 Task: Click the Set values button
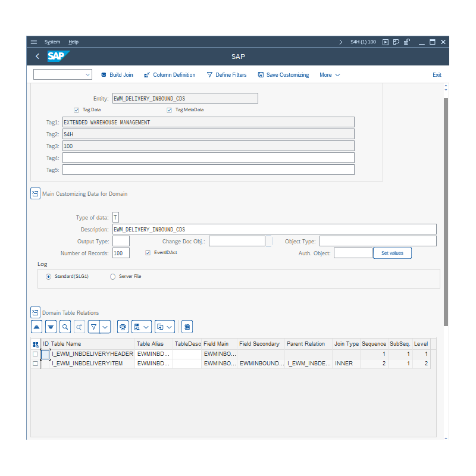(392, 253)
